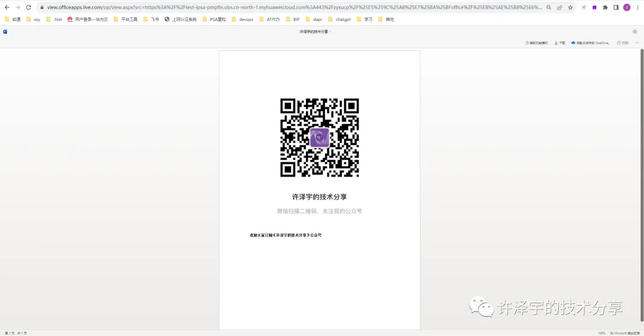
Task: Switch to accessibility mode in viewer toolbar
Action: (x=537, y=43)
